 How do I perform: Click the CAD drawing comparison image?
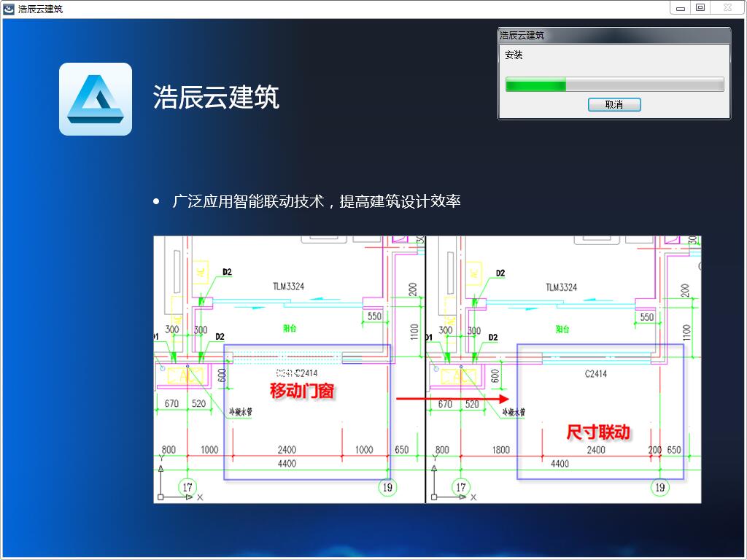(x=427, y=370)
